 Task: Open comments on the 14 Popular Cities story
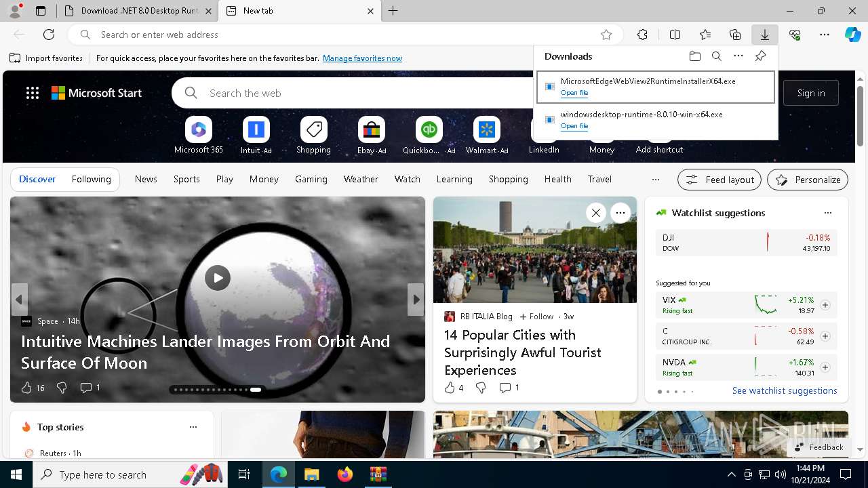(509, 388)
